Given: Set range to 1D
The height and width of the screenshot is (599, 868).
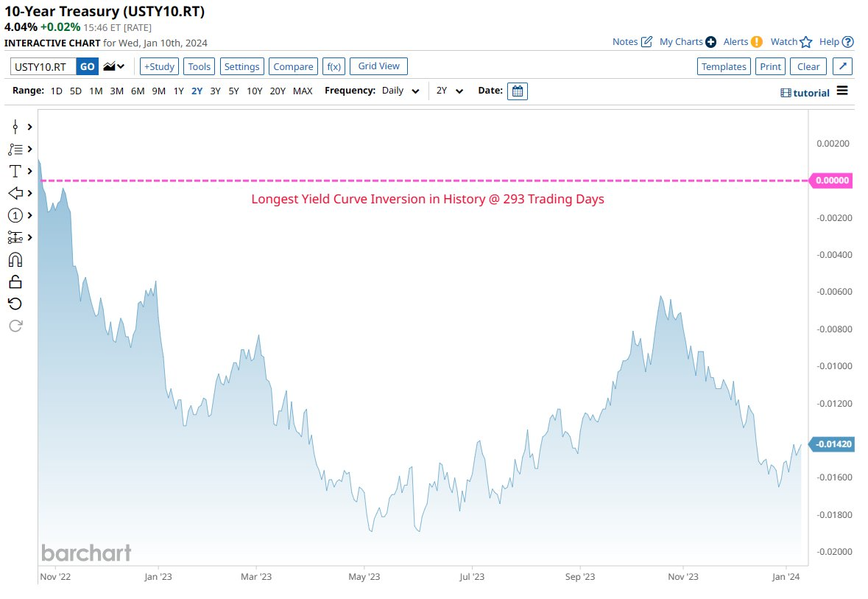Looking at the screenshot, I should coord(57,91).
